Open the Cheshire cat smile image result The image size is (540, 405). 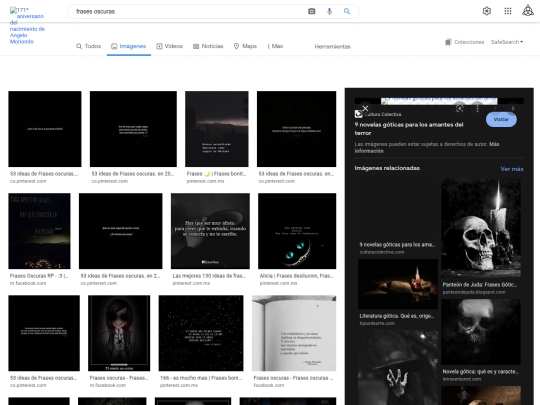(x=297, y=231)
